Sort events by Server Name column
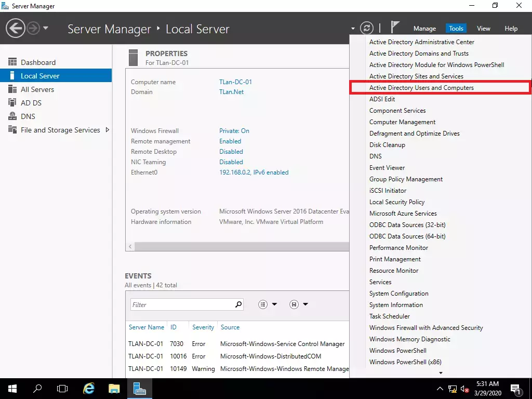Image resolution: width=532 pixels, height=399 pixels. coord(146,327)
